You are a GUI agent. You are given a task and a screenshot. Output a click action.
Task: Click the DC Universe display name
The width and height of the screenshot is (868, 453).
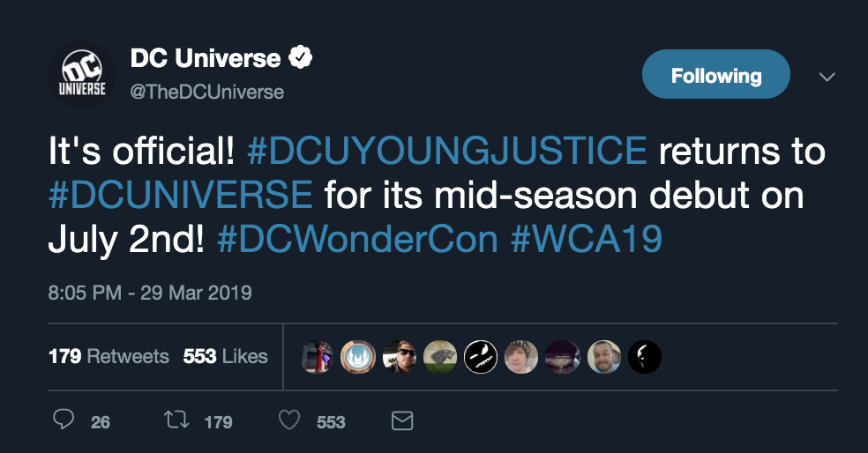pos(206,59)
